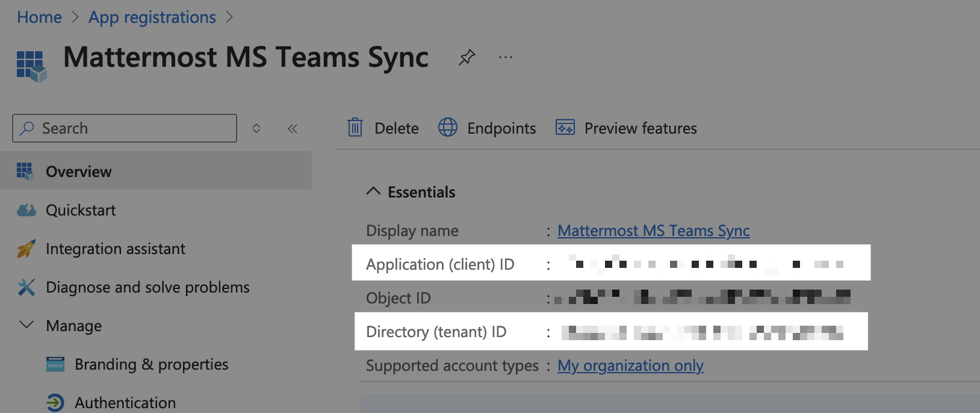The height and width of the screenshot is (413, 980).
Task: Click the pin icon beside the app title
Action: [467, 58]
